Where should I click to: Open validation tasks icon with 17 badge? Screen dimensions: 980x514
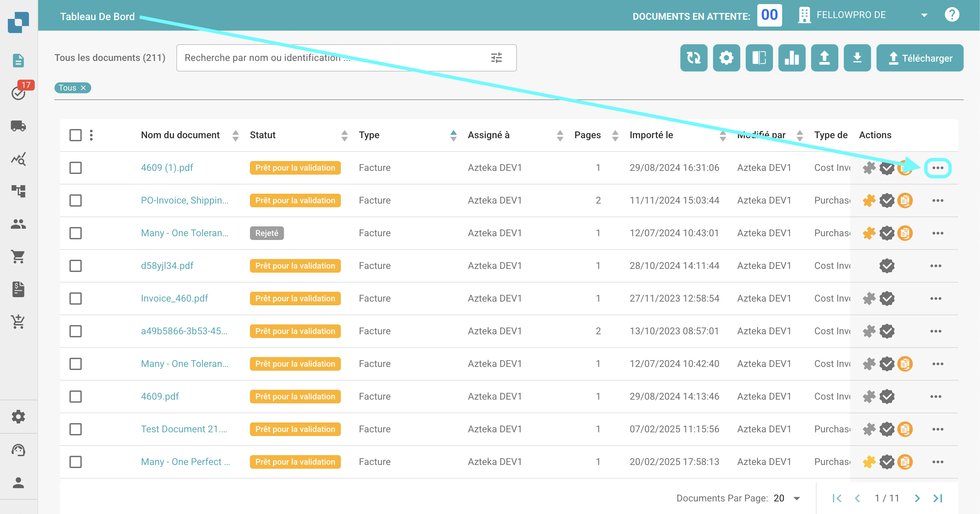tap(18, 92)
